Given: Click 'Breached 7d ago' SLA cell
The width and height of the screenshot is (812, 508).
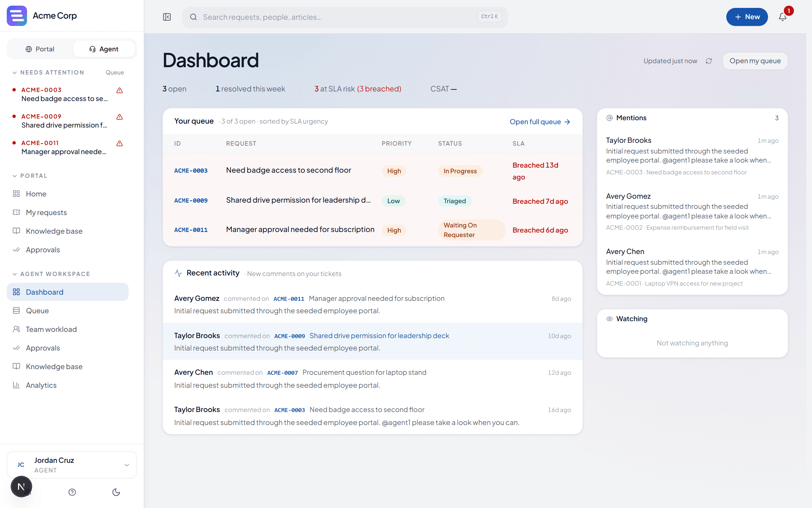Looking at the screenshot, I should [x=540, y=201].
